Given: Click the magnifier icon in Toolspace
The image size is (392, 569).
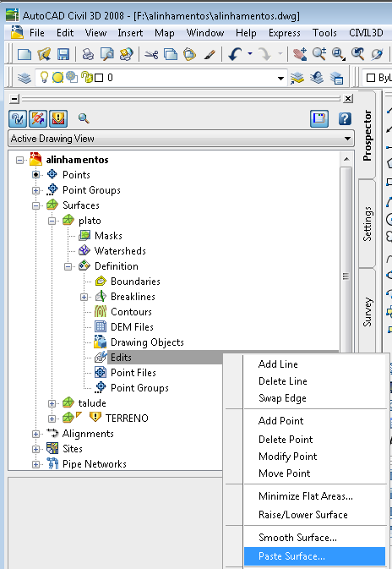Looking at the screenshot, I should (84, 118).
